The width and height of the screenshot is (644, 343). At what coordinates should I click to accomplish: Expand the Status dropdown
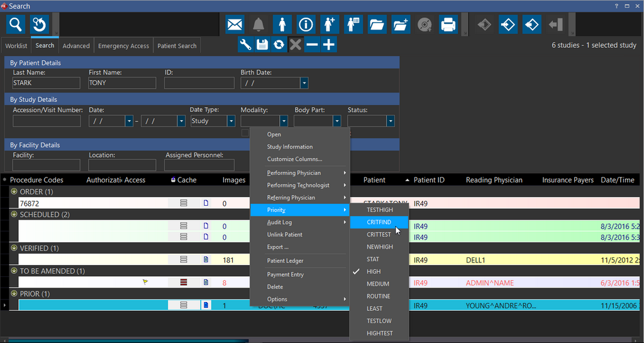pyautogui.click(x=391, y=121)
